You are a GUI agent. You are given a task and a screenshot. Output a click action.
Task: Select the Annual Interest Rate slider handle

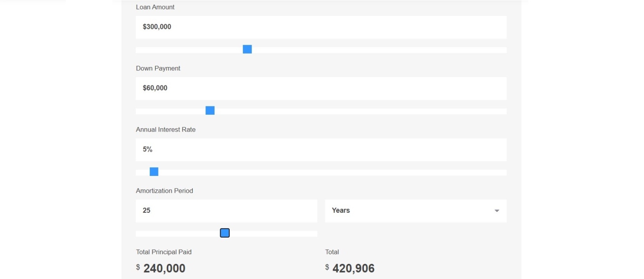[x=154, y=172]
